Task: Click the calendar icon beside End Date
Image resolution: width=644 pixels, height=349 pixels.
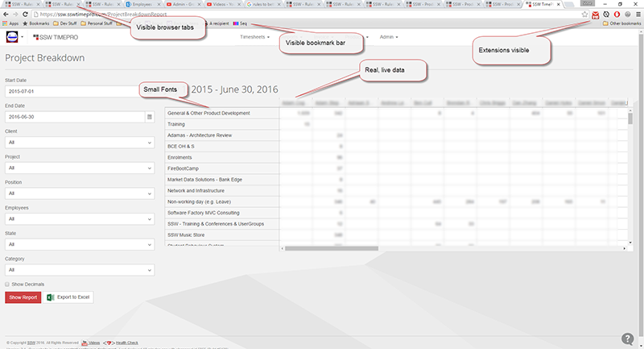Action: (x=149, y=117)
